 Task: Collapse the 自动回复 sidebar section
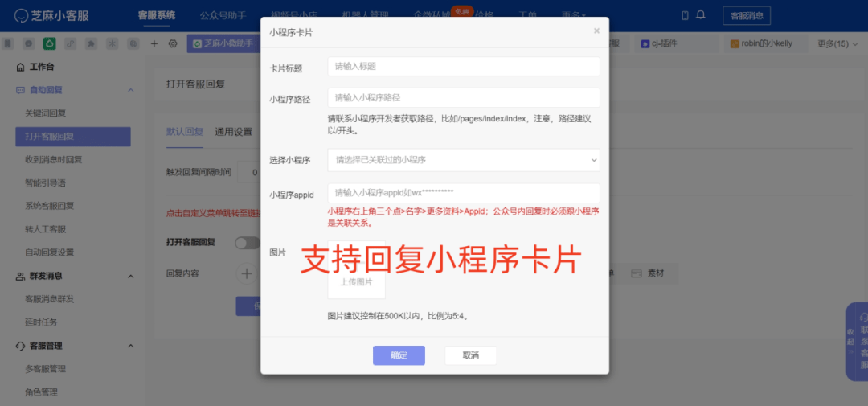click(x=130, y=90)
